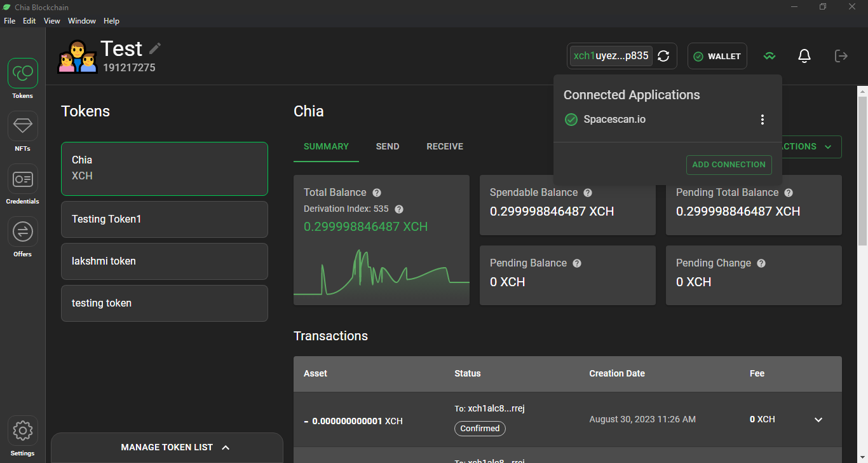Expand the 0.000000000001 XCH transaction row
868x463 pixels.
click(x=818, y=420)
